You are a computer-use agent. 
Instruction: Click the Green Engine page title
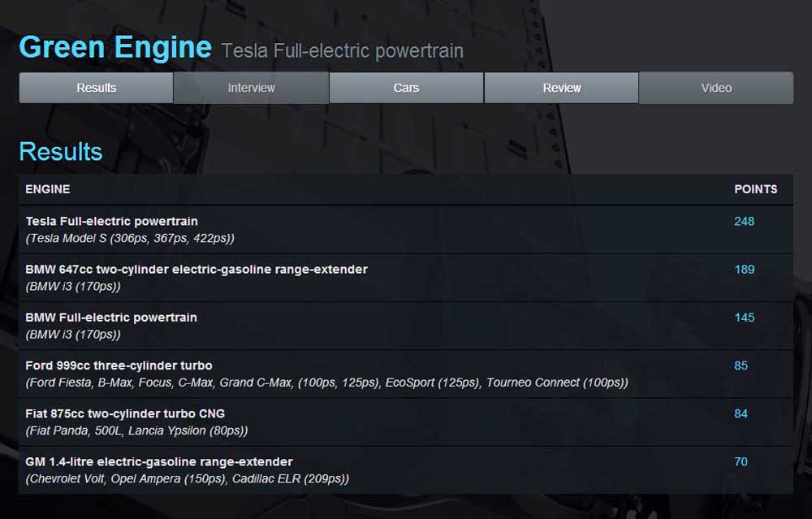(x=115, y=47)
